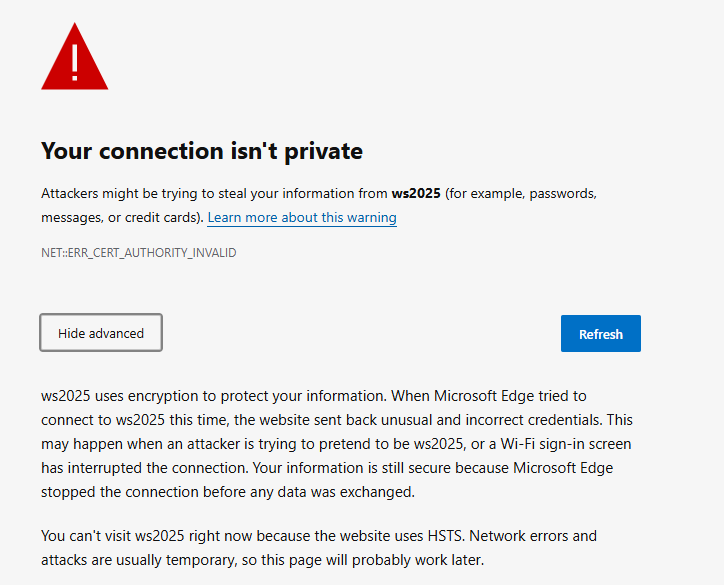The width and height of the screenshot is (724, 585).
Task: Click 'this page will probably work later' text
Action: (372, 560)
